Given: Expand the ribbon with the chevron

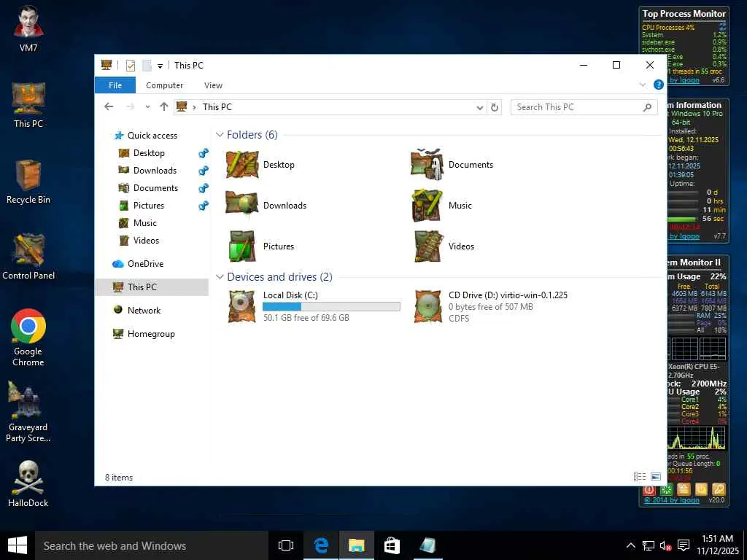Looking at the screenshot, I should tap(643, 85).
